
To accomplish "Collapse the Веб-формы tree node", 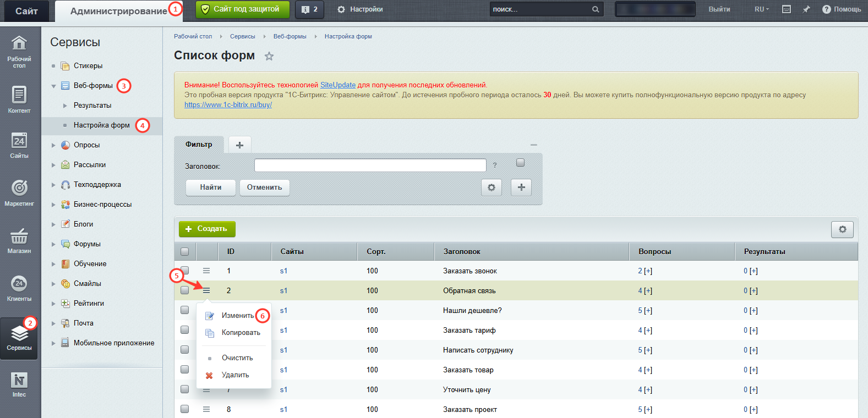I will (53, 86).
